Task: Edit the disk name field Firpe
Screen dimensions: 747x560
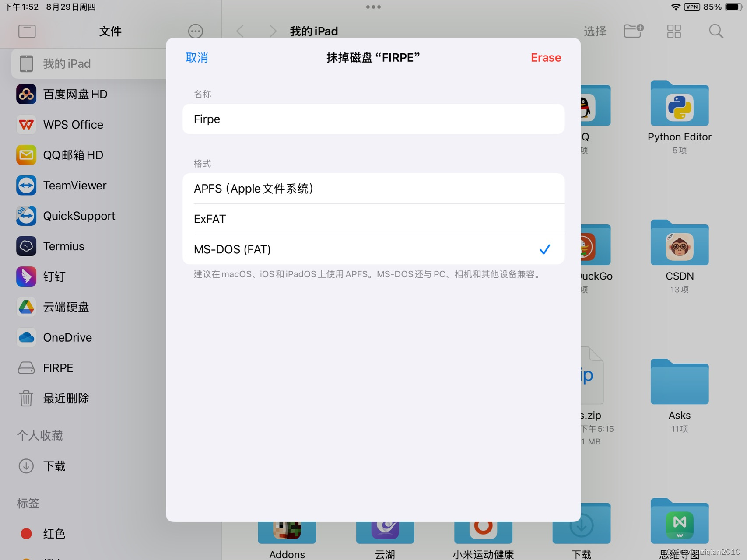Action: (x=373, y=119)
